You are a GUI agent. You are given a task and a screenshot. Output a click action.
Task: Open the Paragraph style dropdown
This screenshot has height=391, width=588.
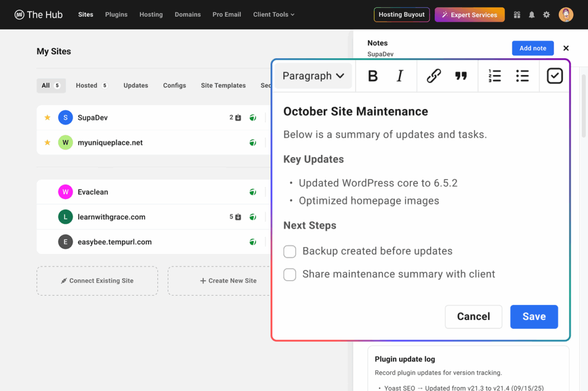[x=313, y=76]
